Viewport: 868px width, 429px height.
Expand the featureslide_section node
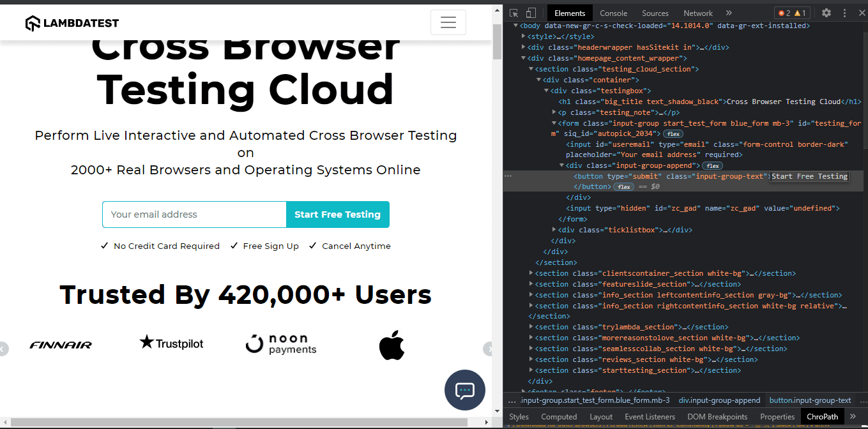(531, 284)
